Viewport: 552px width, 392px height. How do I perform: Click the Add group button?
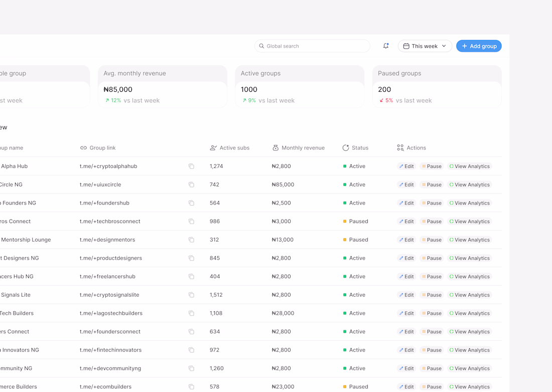[479, 46]
